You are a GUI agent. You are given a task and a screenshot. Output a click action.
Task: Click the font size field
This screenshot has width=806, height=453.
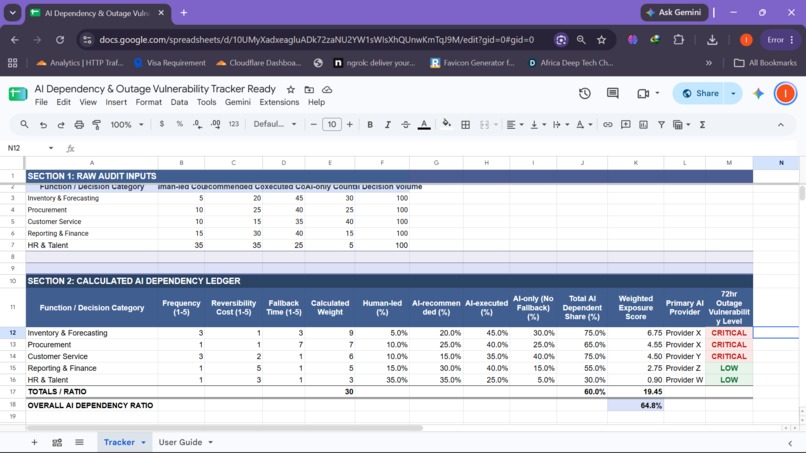coord(332,124)
